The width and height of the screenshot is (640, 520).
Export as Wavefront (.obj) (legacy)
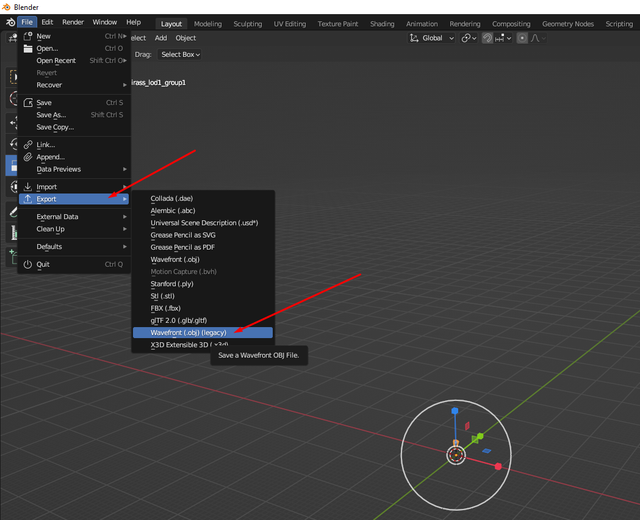pyautogui.click(x=203, y=333)
